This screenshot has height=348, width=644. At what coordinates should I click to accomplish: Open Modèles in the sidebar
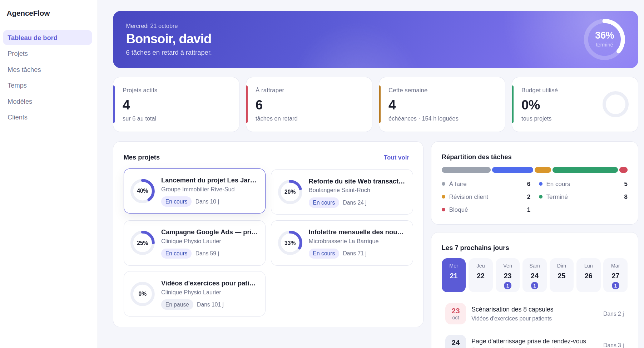pyautogui.click(x=48, y=102)
